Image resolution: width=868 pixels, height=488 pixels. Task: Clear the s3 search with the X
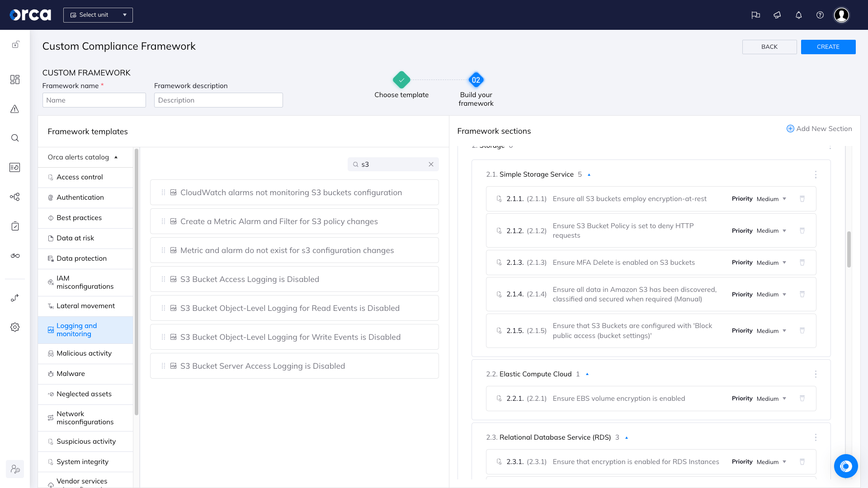(x=431, y=164)
